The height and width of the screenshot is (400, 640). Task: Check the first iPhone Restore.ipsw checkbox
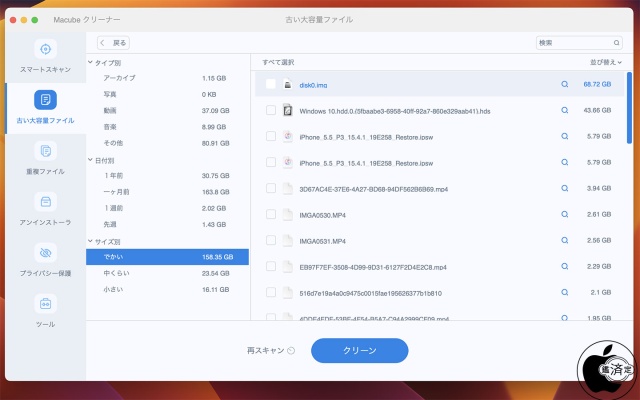point(271,136)
